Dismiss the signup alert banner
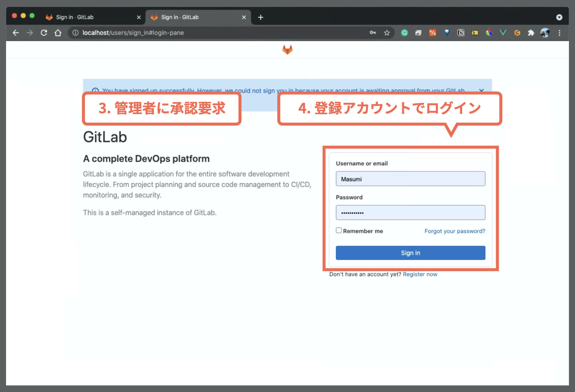This screenshot has height=392, width=575. 481,90
